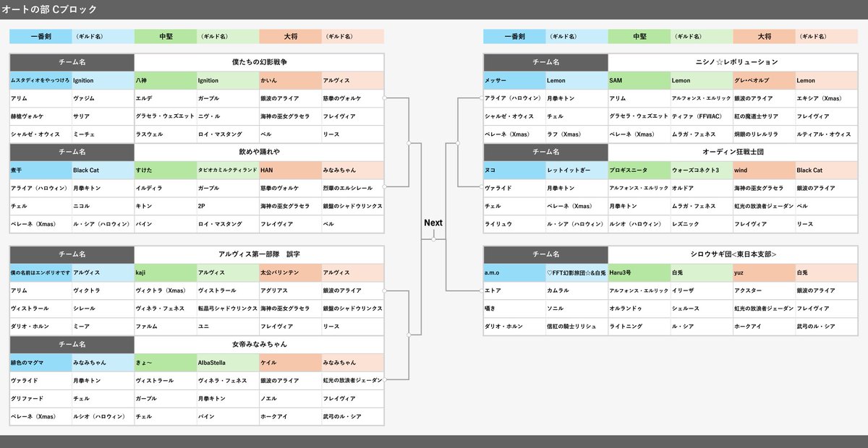Click the ライトニング unit cell
868x448 pixels.
639,326
